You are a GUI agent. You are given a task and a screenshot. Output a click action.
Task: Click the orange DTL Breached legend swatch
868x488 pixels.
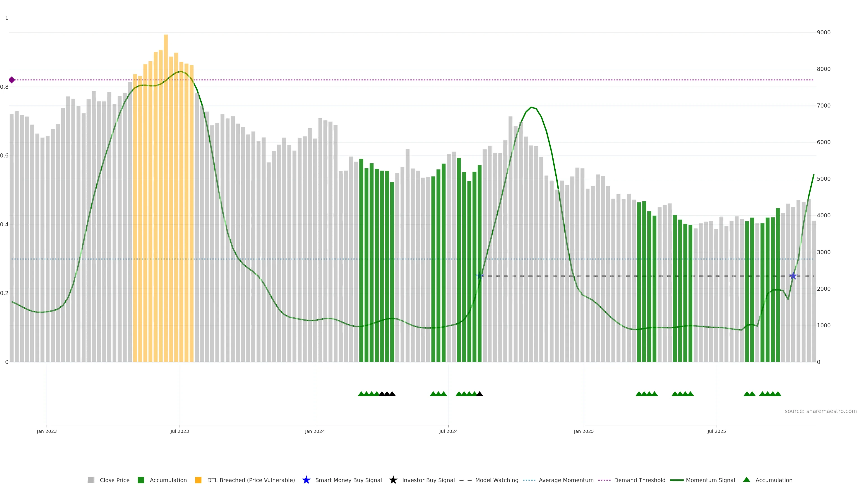click(x=198, y=480)
